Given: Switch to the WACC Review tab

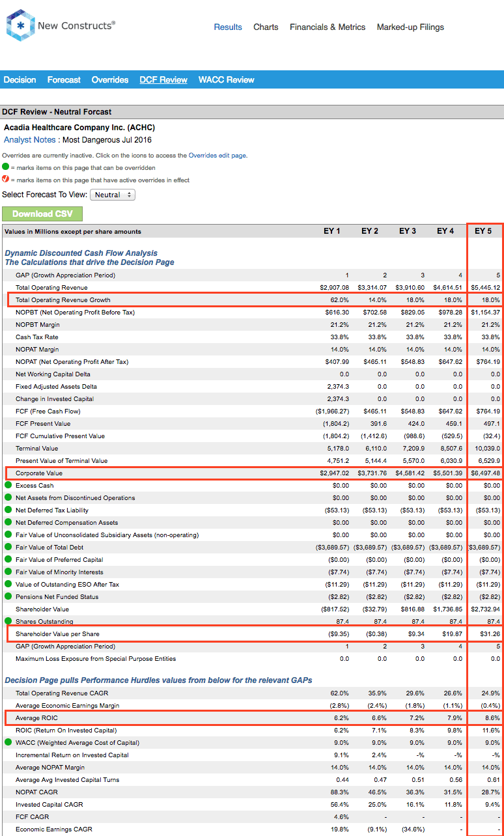Looking at the screenshot, I should [x=227, y=80].
